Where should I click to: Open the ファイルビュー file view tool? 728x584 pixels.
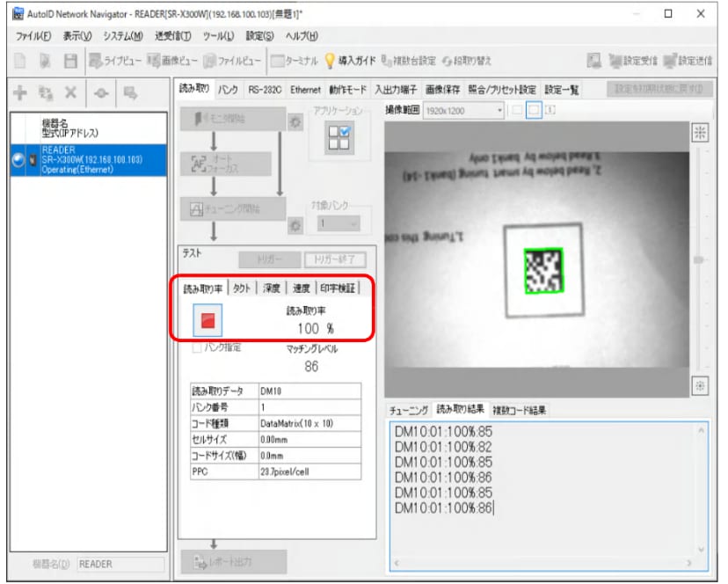pos(232,61)
